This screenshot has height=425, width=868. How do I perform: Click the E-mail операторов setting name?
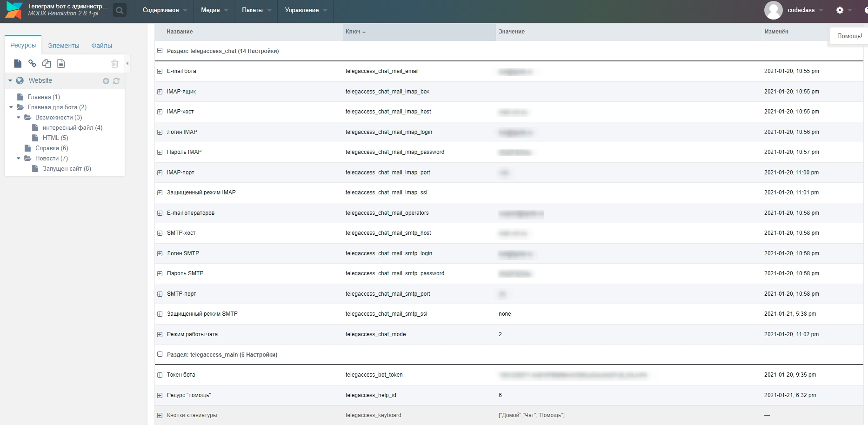pyautogui.click(x=191, y=213)
